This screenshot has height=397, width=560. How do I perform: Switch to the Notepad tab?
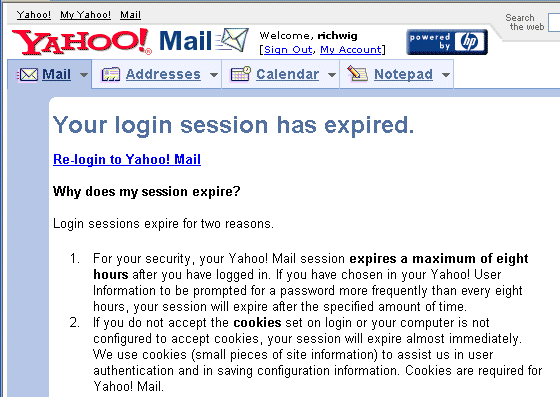point(403,74)
